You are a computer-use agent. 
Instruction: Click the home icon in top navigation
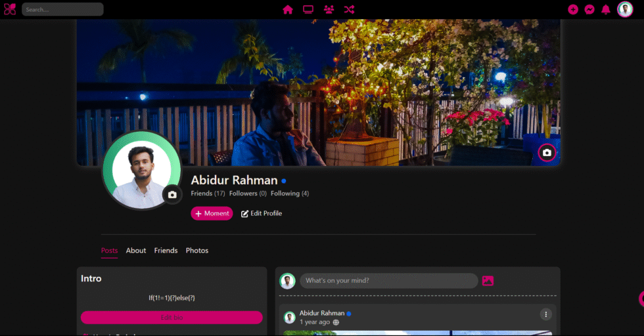(x=287, y=9)
